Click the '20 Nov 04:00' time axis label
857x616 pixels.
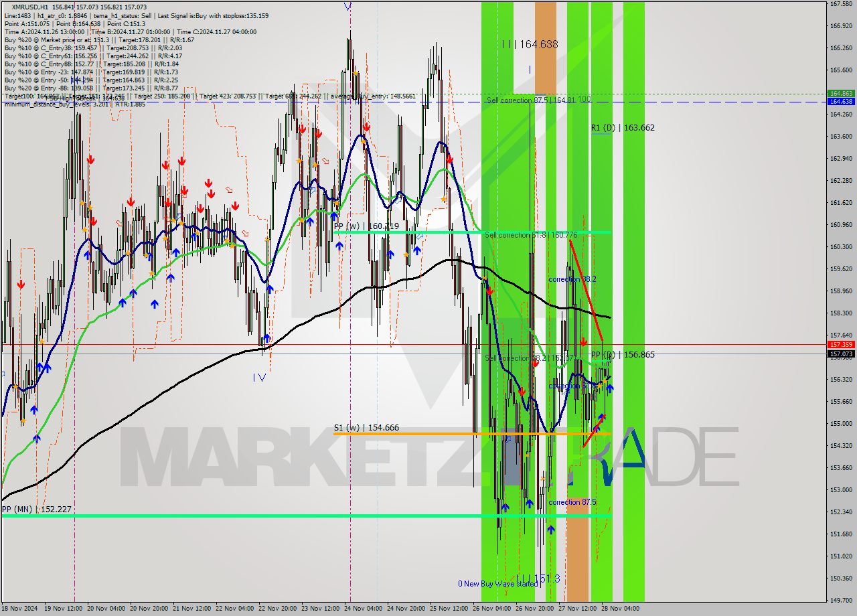click(106, 609)
